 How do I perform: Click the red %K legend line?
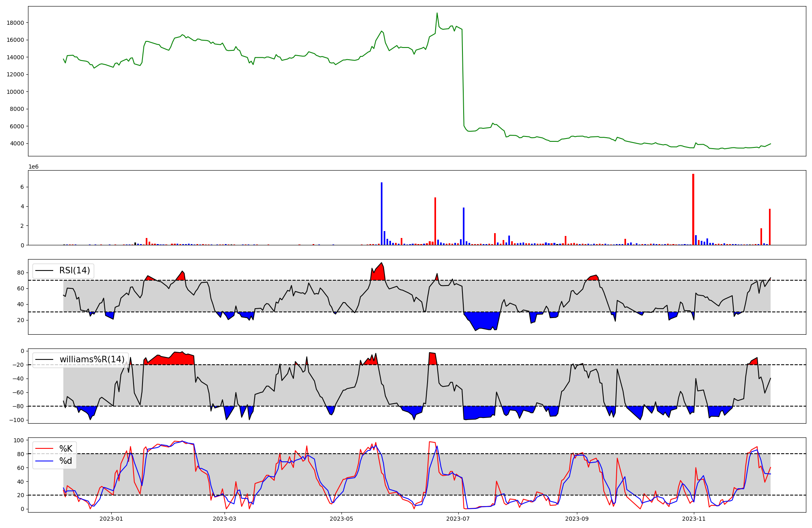coord(44,449)
